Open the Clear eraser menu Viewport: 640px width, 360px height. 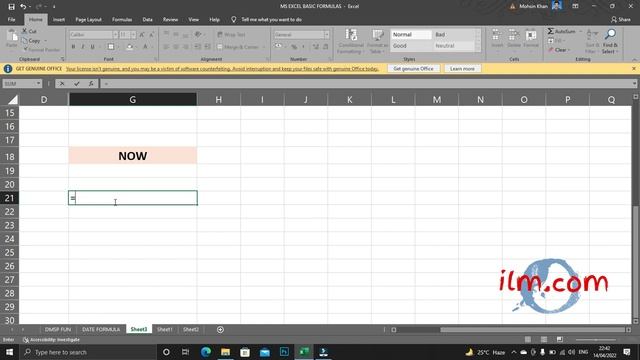pos(559,50)
